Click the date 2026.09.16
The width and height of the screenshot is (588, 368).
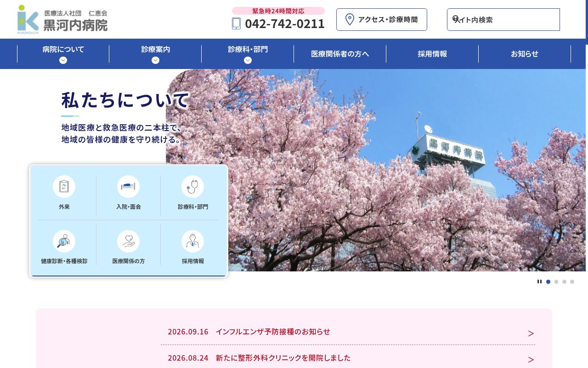pos(188,332)
